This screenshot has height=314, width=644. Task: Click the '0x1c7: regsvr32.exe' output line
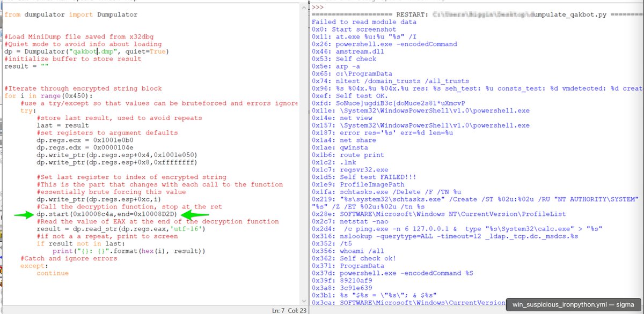(350, 169)
